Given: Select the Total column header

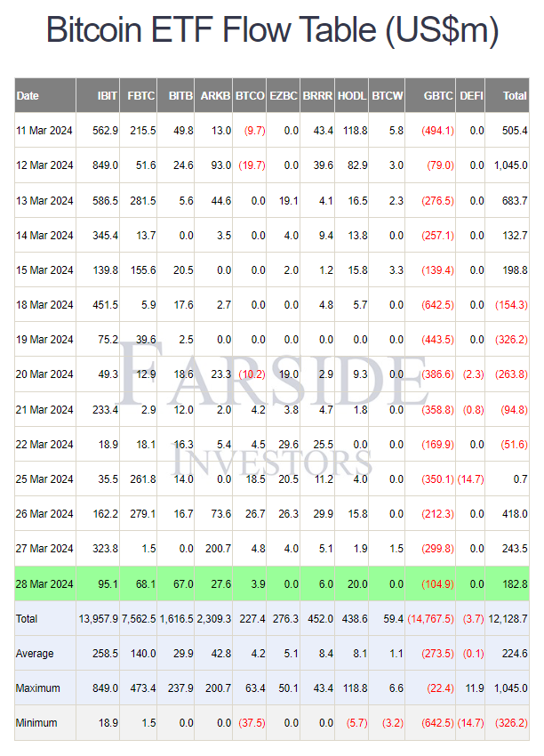Looking at the screenshot, I should click(x=507, y=95).
